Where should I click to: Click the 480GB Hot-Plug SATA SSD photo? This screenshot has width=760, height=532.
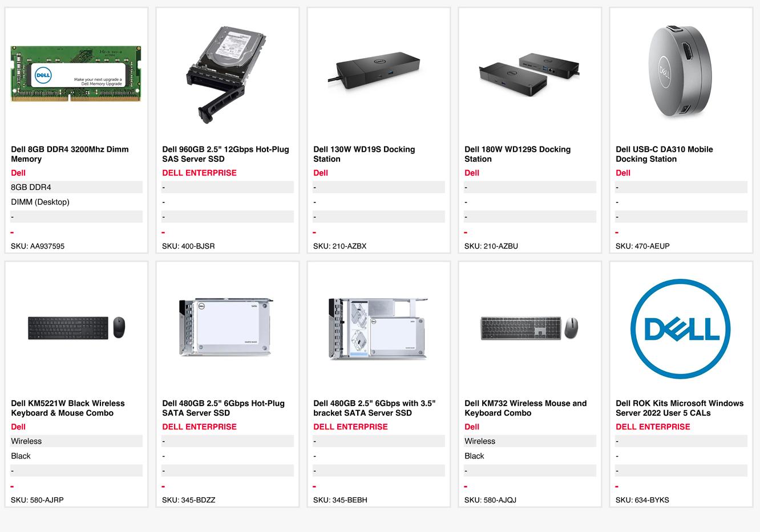point(227,328)
